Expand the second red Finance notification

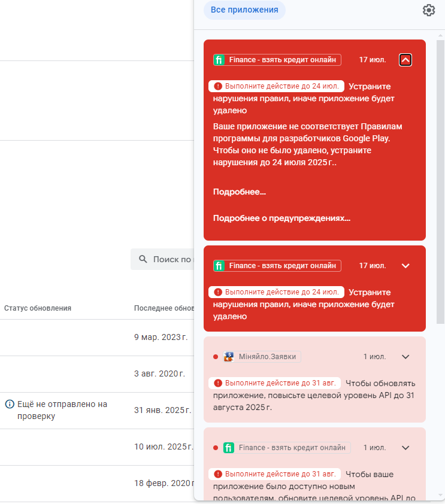pyautogui.click(x=405, y=266)
